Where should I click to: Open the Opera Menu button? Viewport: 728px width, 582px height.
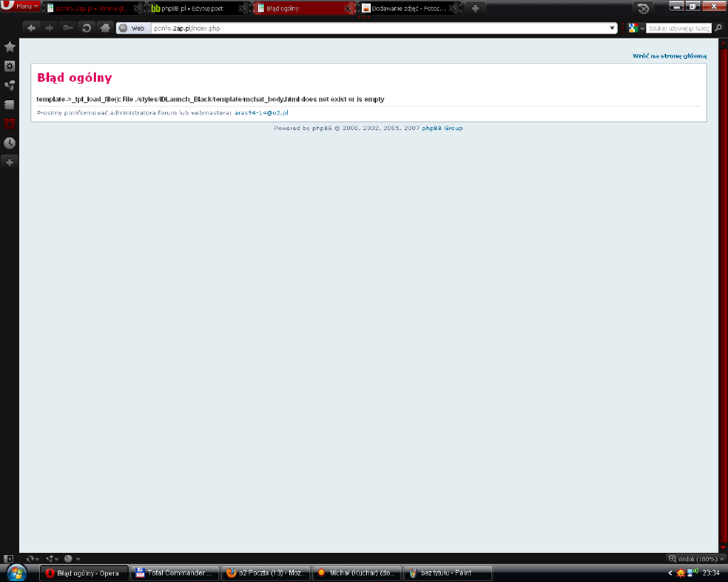tap(21, 6)
